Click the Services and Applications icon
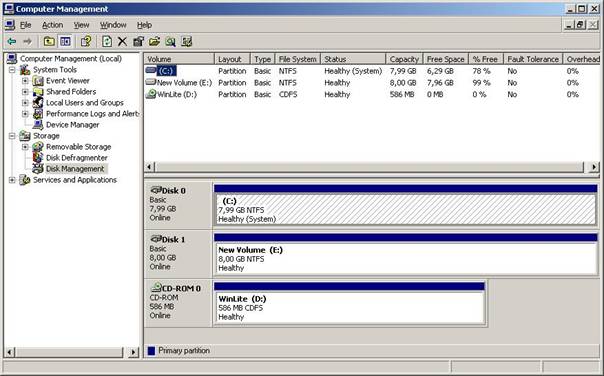The height and width of the screenshot is (376, 604). [25, 180]
